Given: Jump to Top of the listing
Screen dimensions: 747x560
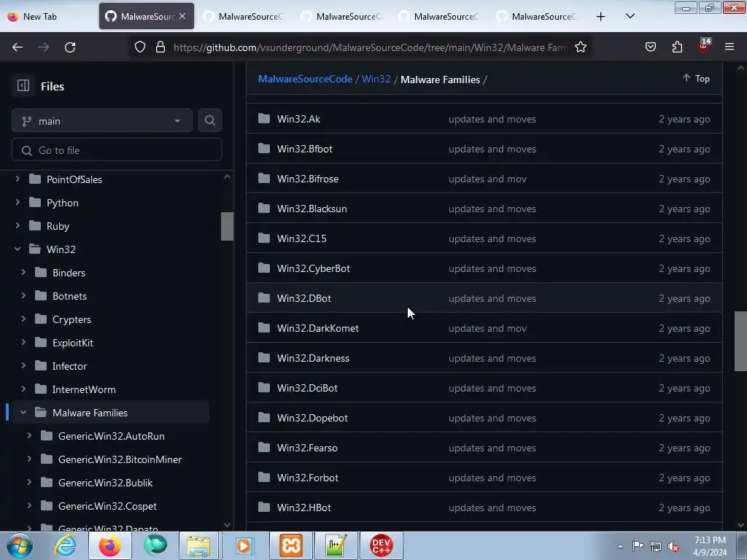Looking at the screenshot, I should point(696,79).
